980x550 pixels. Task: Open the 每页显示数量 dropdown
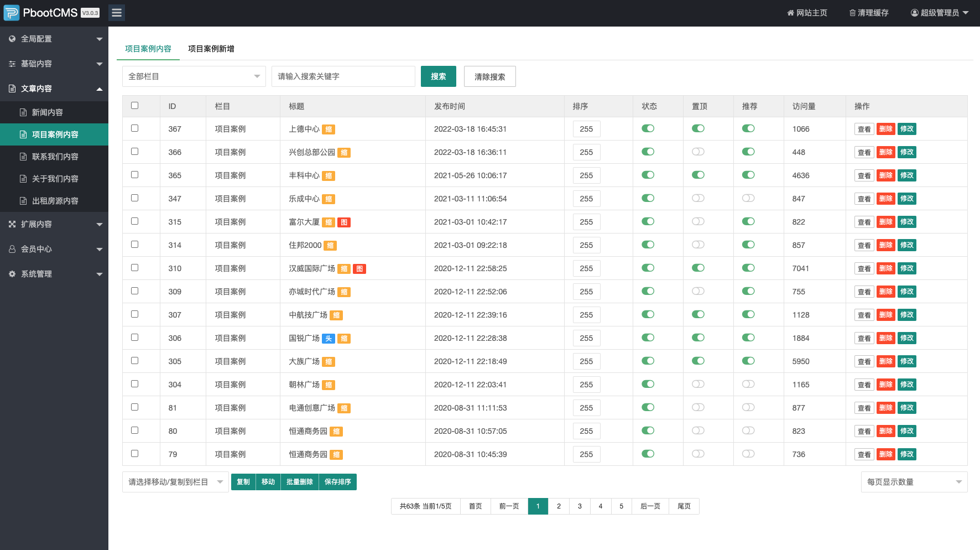[914, 482]
